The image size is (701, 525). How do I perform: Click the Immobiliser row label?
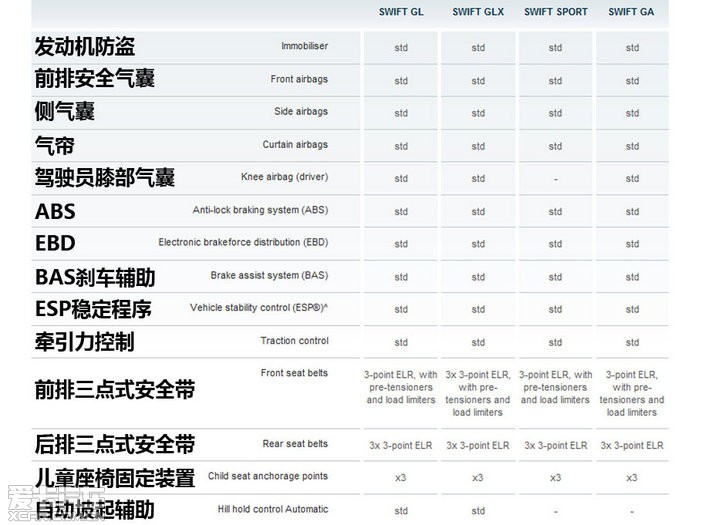pos(304,47)
